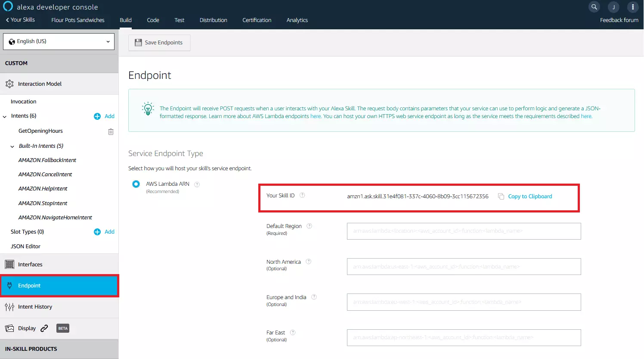Screen dimensions: 644x359
Task: Click the globe icon in language selector
Action: [x=12, y=42]
